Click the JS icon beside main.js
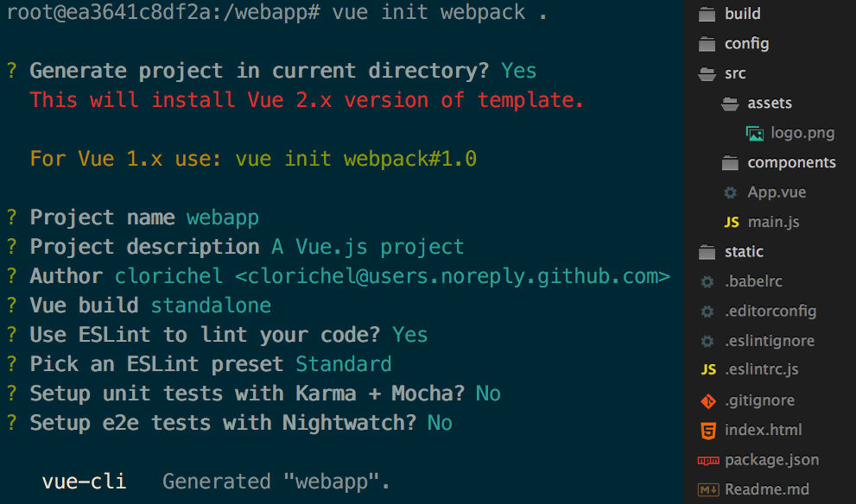 (731, 222)
